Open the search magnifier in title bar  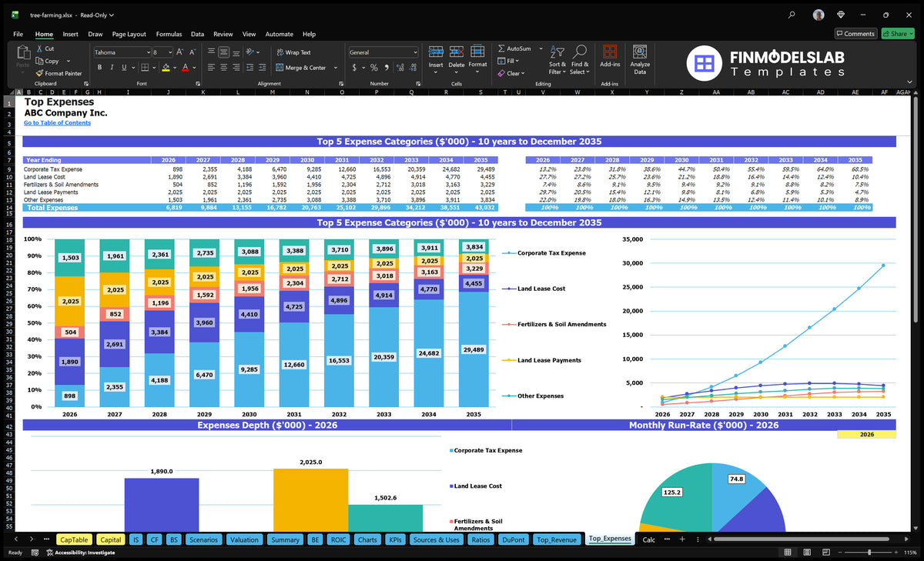pos(792,15)
